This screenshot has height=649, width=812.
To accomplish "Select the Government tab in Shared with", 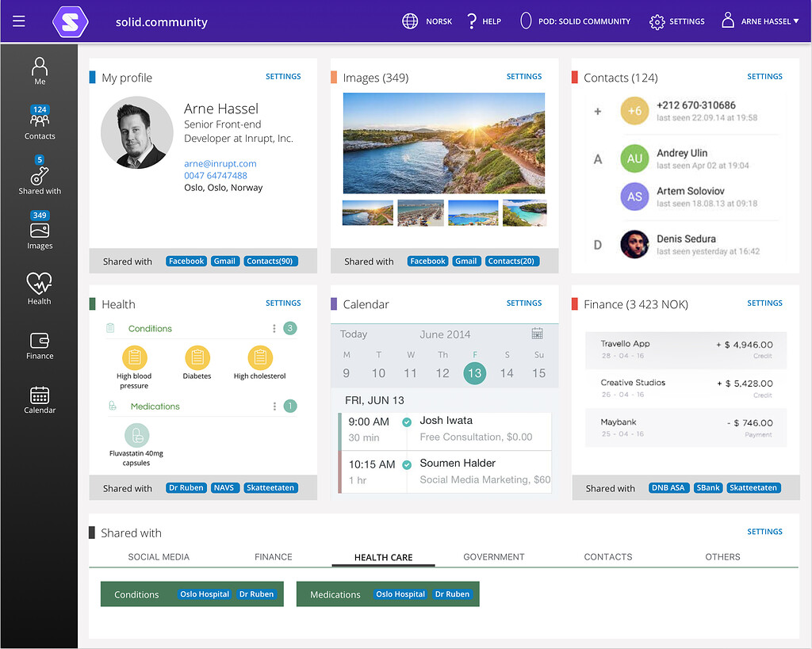I will pos(493,557).
